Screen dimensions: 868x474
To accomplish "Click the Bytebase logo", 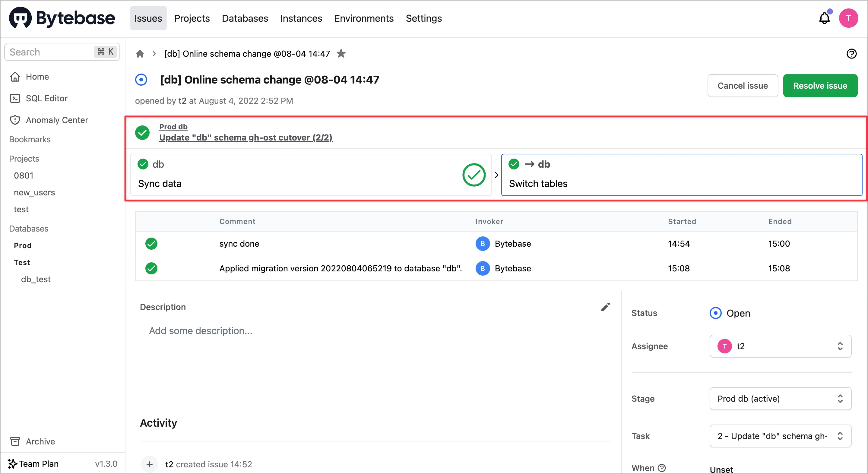I will (x=62, y=18).
